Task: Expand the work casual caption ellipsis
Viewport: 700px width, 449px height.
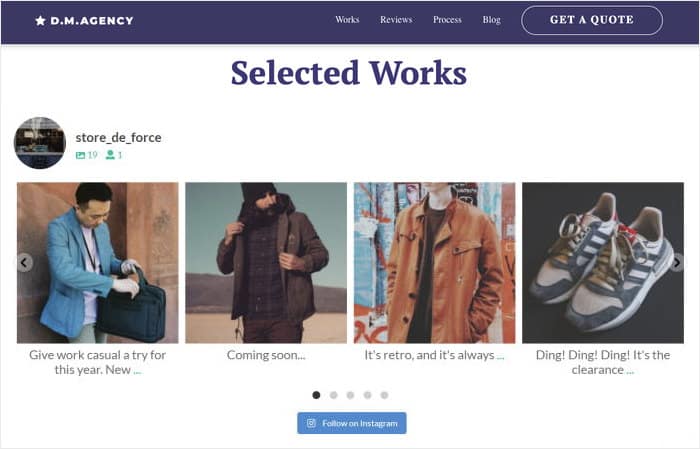Action: coord(137,371)
